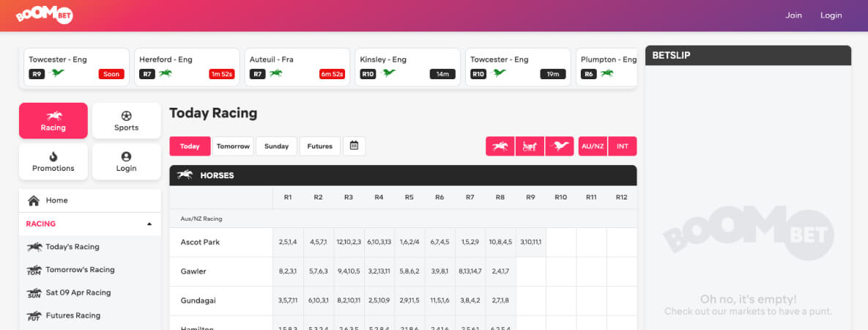
Task: Collapse the RACING sidebar section
Action: (89, 224)
